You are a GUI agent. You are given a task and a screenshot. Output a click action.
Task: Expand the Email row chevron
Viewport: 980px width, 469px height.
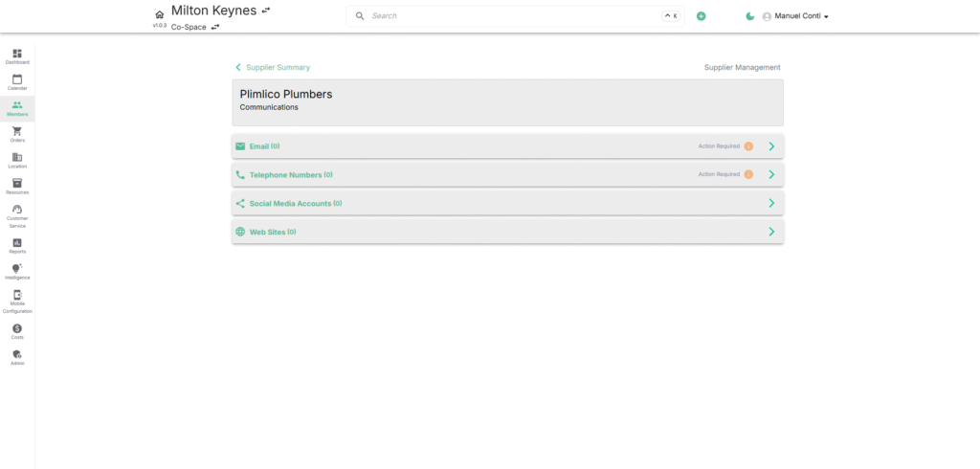(771, 146)
